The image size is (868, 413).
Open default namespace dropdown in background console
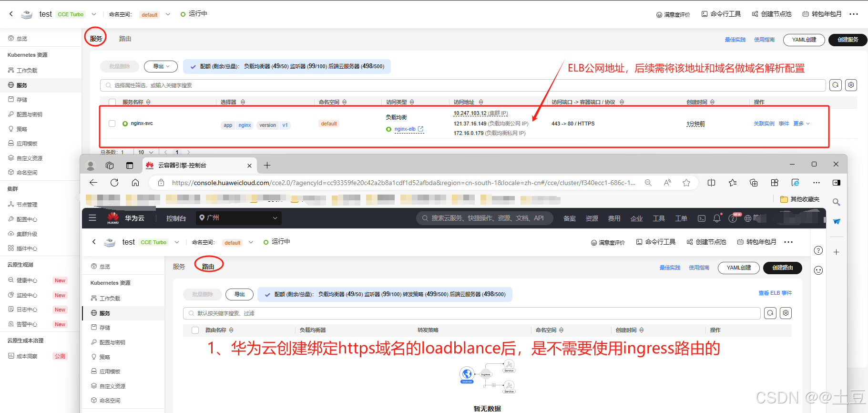click(x=168, y=14)
